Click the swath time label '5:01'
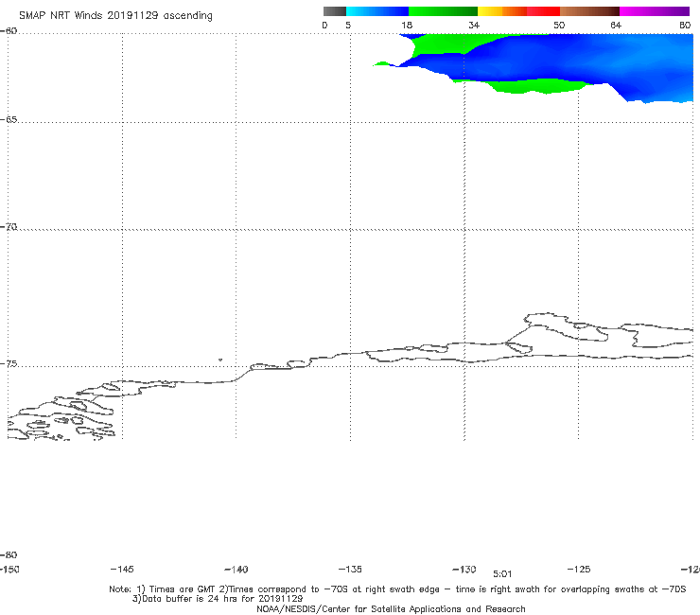 (x=502, y=574)
